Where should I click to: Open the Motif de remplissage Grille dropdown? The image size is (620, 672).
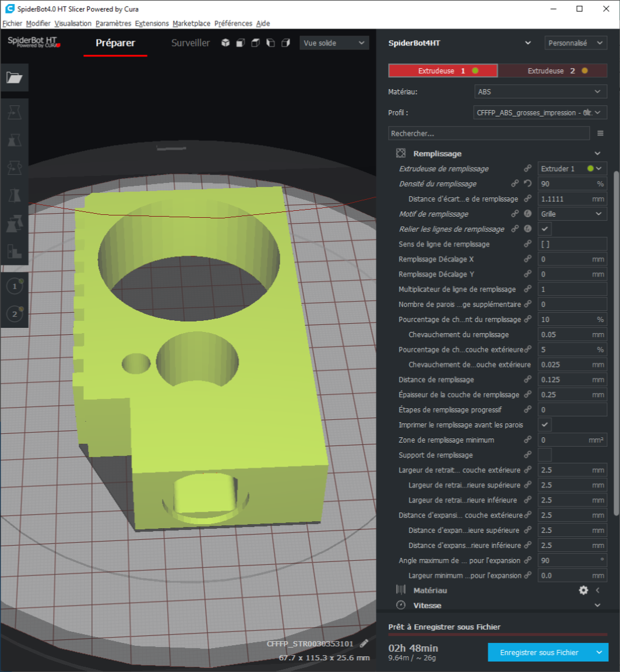572,214
